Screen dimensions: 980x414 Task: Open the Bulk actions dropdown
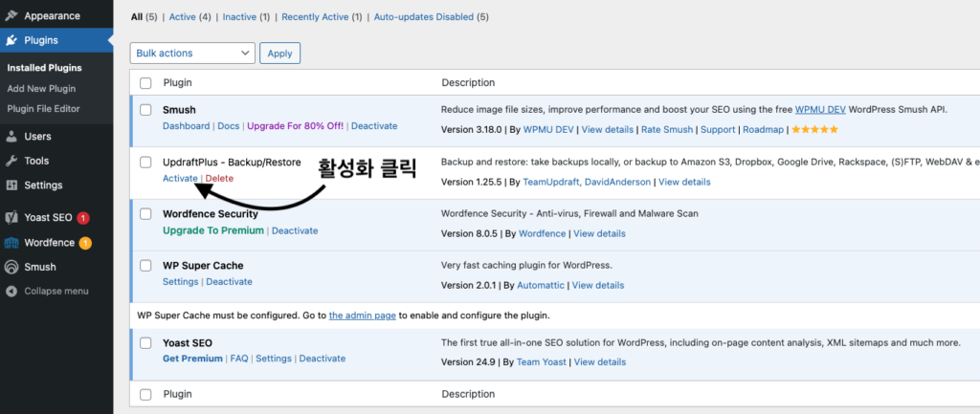(x=192, y=54)
